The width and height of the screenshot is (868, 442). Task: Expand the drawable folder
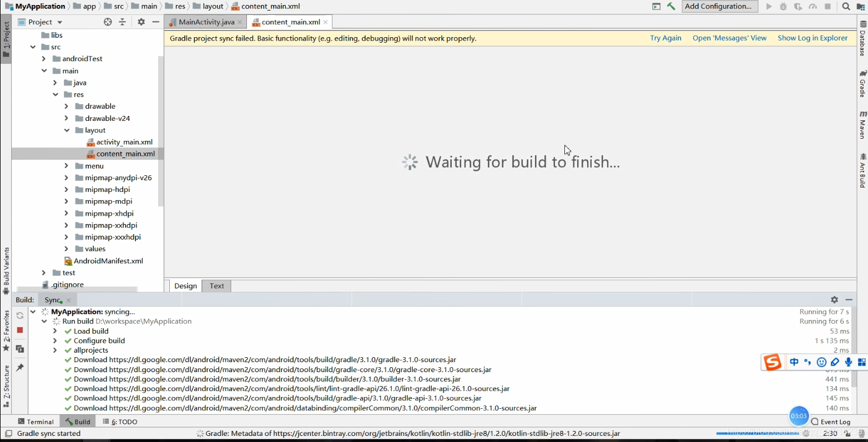[67, 106]
